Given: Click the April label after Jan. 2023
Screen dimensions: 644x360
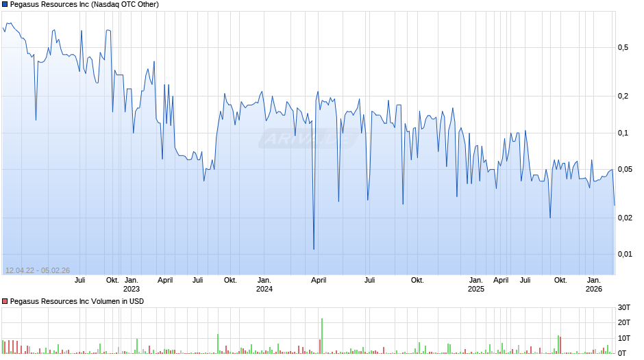Looking at the screenshot, I should click(165, 281).
